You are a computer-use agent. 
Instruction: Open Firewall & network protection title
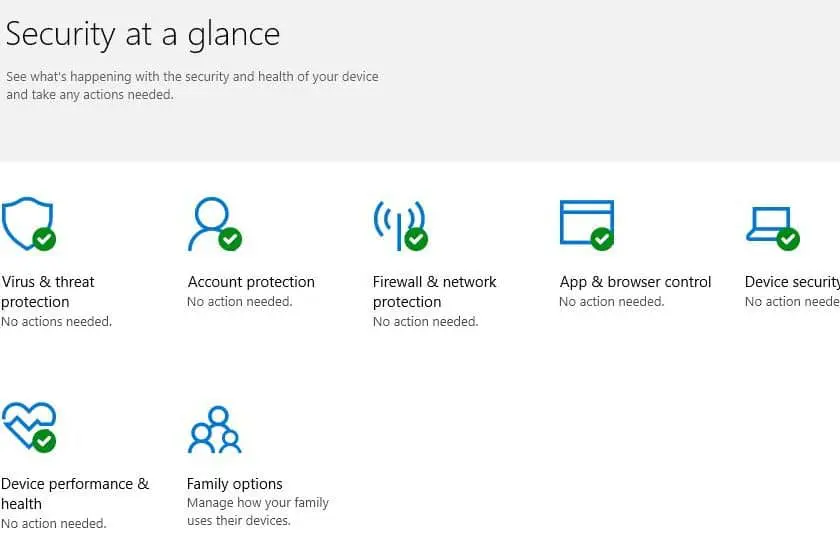tap(434, 291)
